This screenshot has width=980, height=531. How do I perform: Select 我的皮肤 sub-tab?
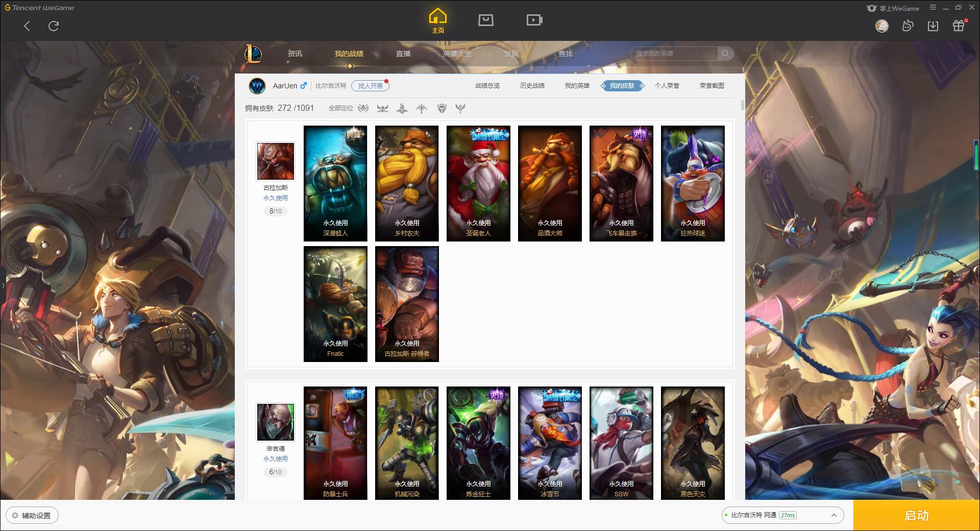[622, 86]
